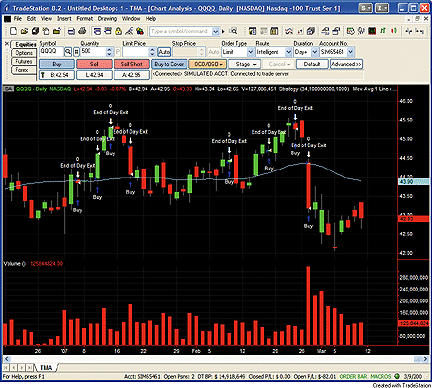432x388 pixels.
Task: Click the Sell Short button
Action: click(x=131, y=64)
